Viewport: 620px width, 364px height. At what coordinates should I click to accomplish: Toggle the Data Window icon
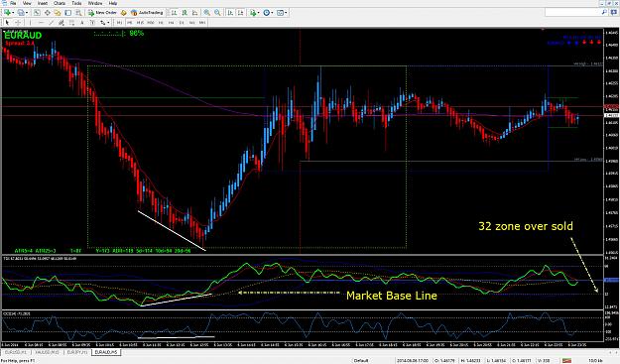[48, 13]
